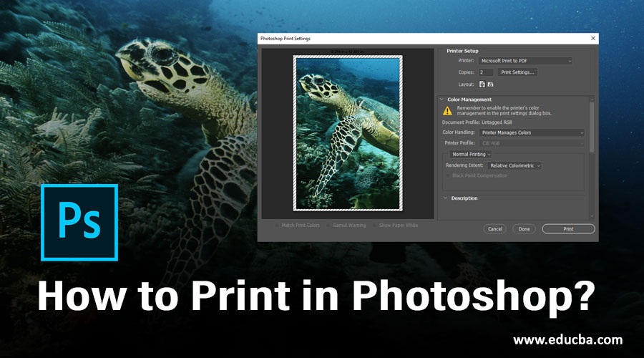
Task: Click the 'Document Profile: Untagged RGB' text
Action: [477, 122]
